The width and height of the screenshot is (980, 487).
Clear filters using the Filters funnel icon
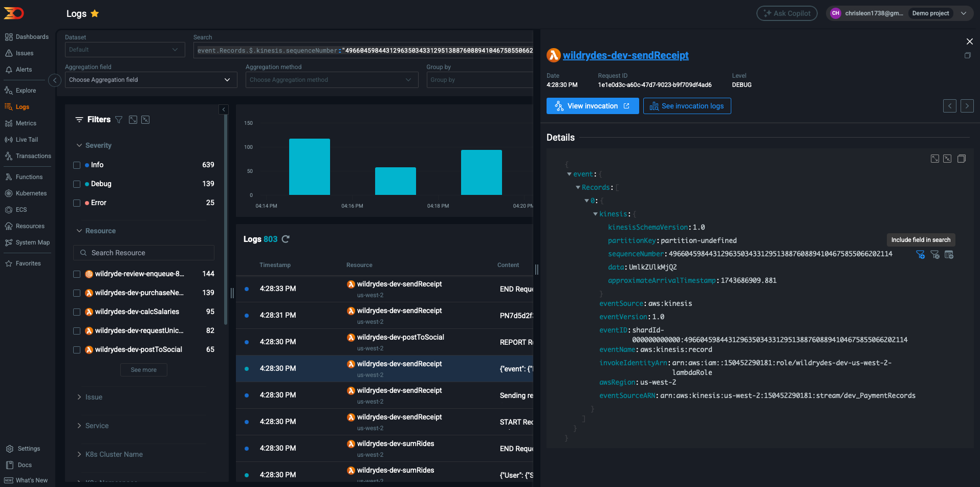pos(119,120)
